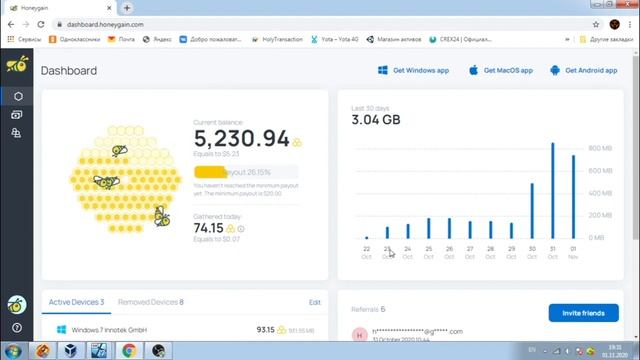Select the Windows 7 innotek GmbH device row
Viewport: 640px width, 360px height.
click(x=185, y=330)
